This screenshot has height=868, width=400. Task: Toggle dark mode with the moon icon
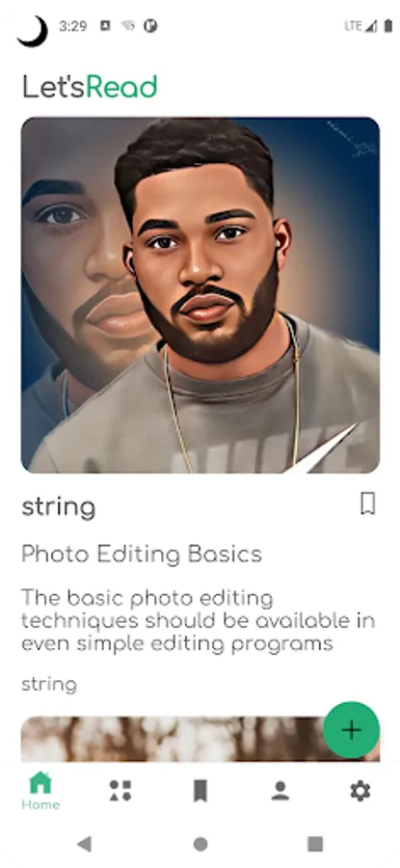[x=32, y=32]
